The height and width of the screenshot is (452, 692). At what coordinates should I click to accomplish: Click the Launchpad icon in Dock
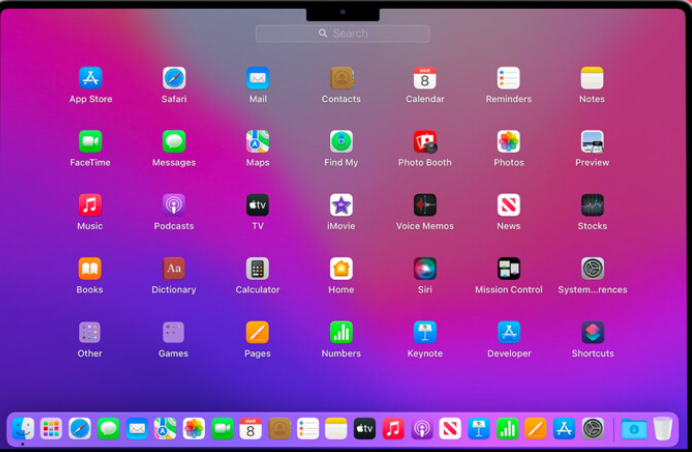coord(51,429)
